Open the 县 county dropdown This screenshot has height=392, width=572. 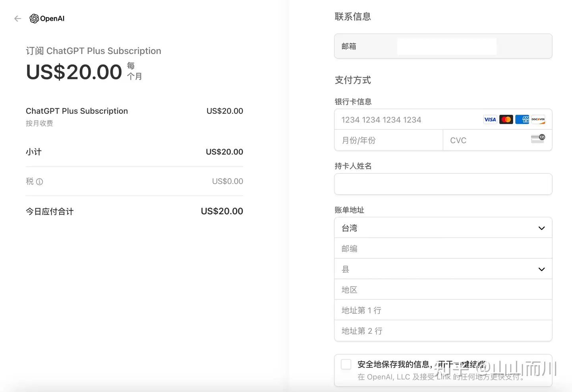[443, 269]
